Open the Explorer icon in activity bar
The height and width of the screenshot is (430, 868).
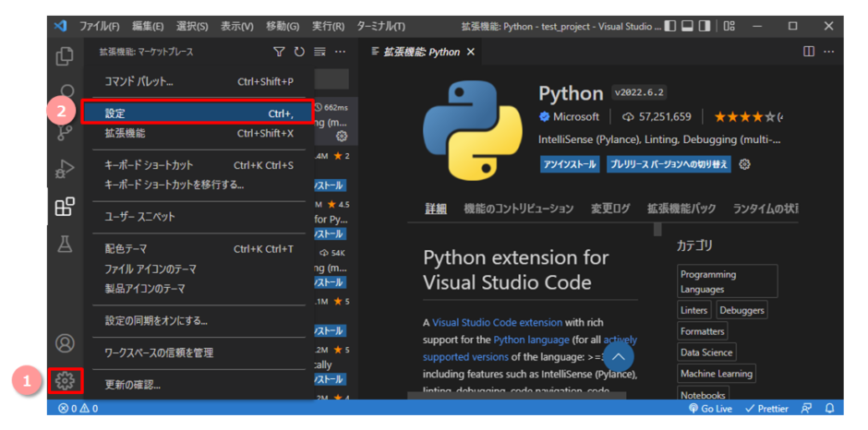click(65, 56)
